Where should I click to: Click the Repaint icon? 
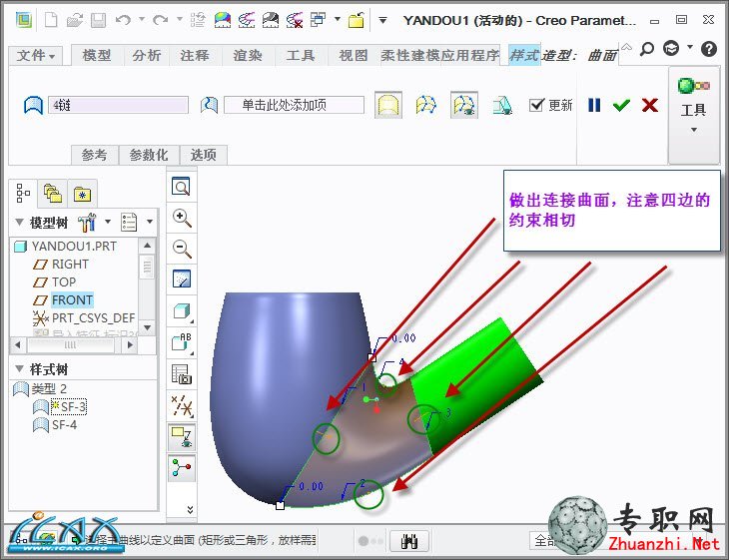coord(182,279)
